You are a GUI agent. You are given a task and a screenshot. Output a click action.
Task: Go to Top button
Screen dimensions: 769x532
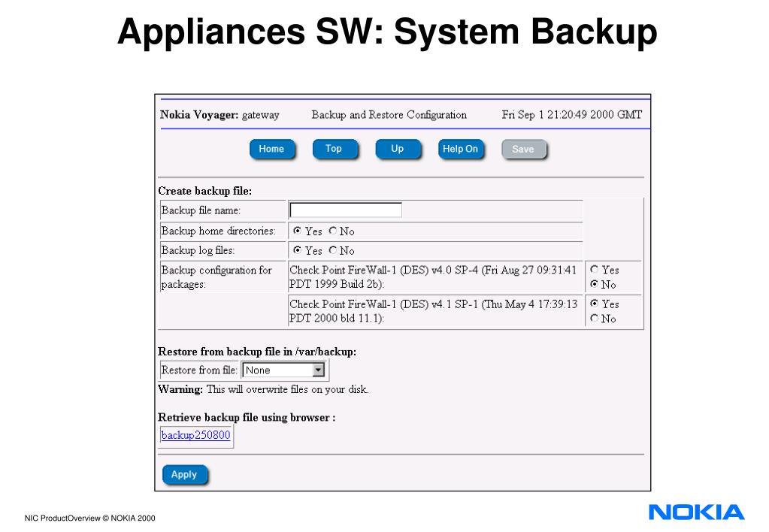point(334,149)
